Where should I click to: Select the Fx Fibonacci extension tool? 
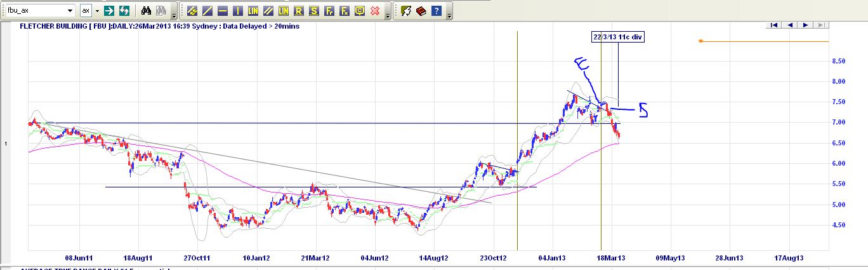[345, 11]
